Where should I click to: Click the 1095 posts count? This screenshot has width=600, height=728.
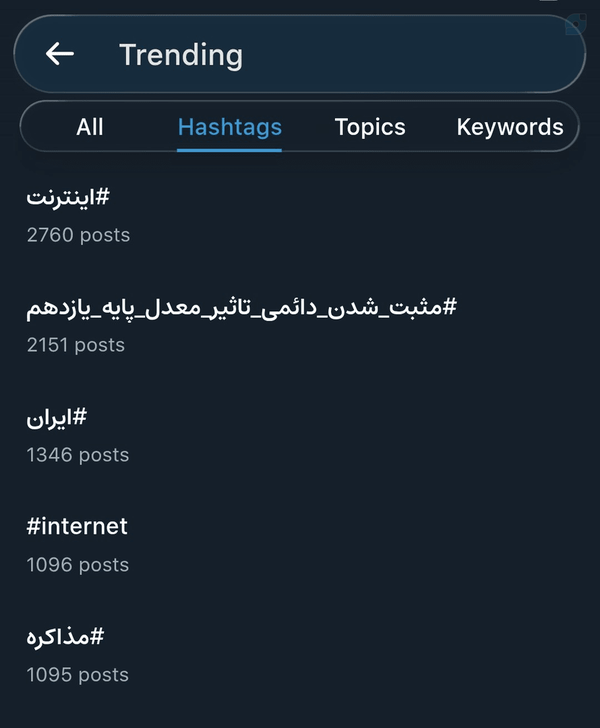(78, 675)
